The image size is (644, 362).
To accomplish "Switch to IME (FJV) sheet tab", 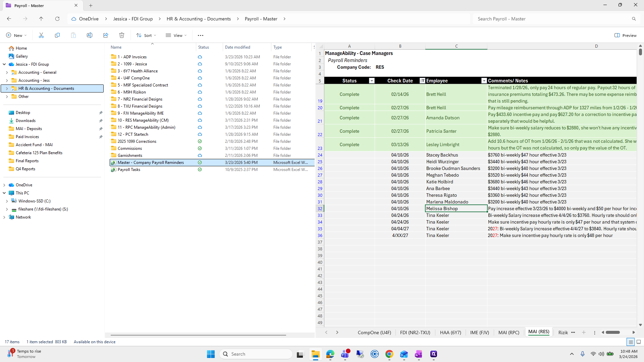I will coord(479,333).
